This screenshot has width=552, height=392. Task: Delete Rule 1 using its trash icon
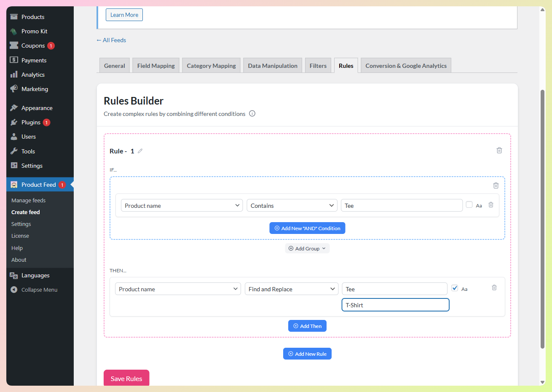499,150
